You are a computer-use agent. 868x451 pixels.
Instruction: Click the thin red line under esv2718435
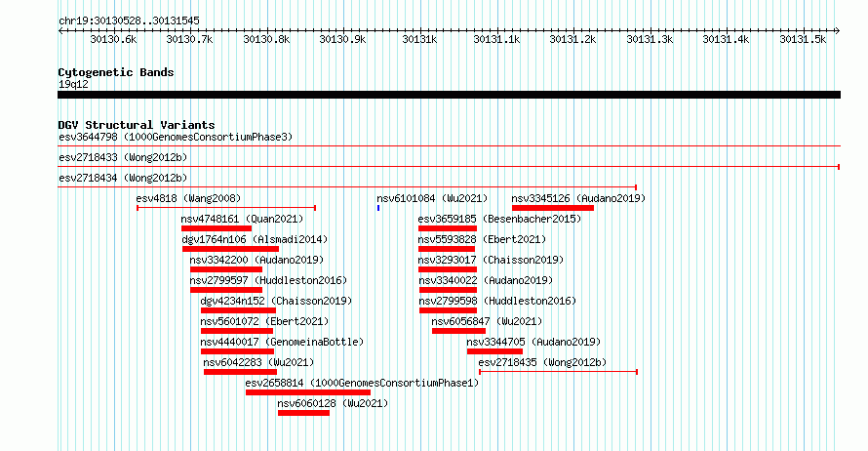click(559, 372)
